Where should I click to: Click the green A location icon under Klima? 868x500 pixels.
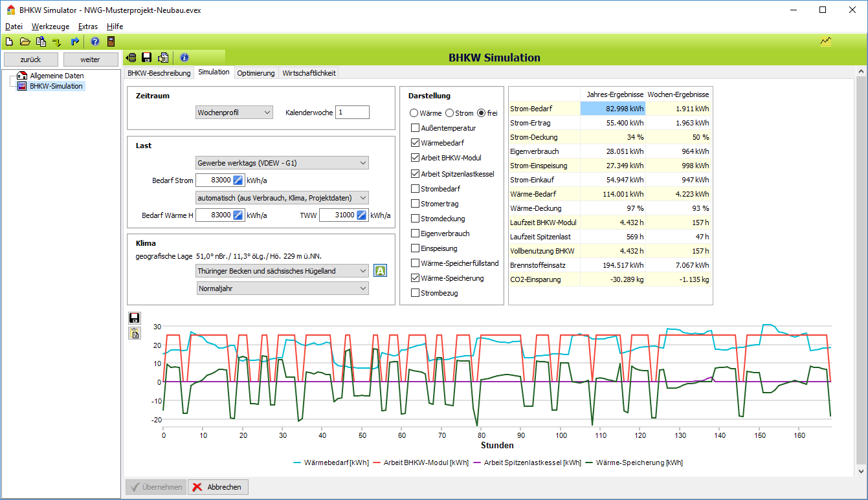380,271
